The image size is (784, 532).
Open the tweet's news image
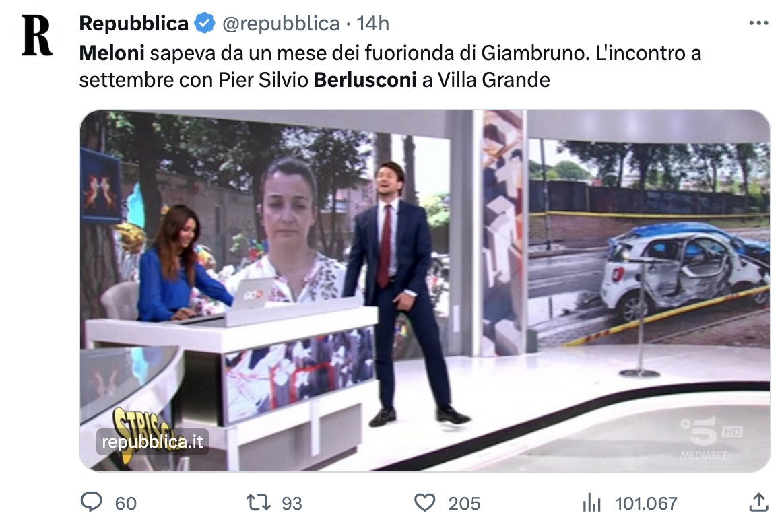click(x=425, y=290)
